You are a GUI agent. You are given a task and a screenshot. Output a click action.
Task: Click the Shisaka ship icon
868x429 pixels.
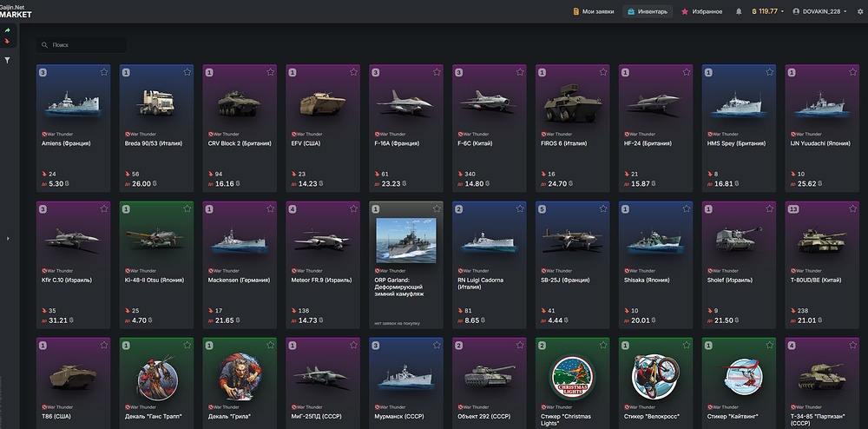coord(654,241)
